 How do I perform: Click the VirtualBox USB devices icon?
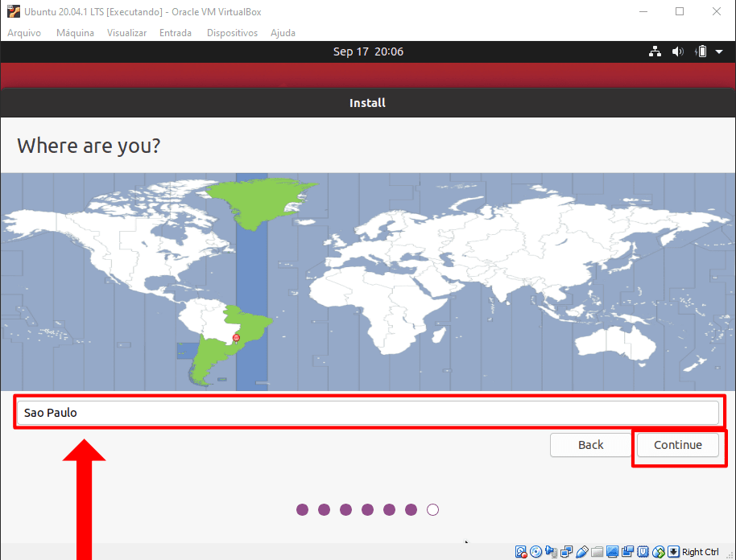point(582,552)
